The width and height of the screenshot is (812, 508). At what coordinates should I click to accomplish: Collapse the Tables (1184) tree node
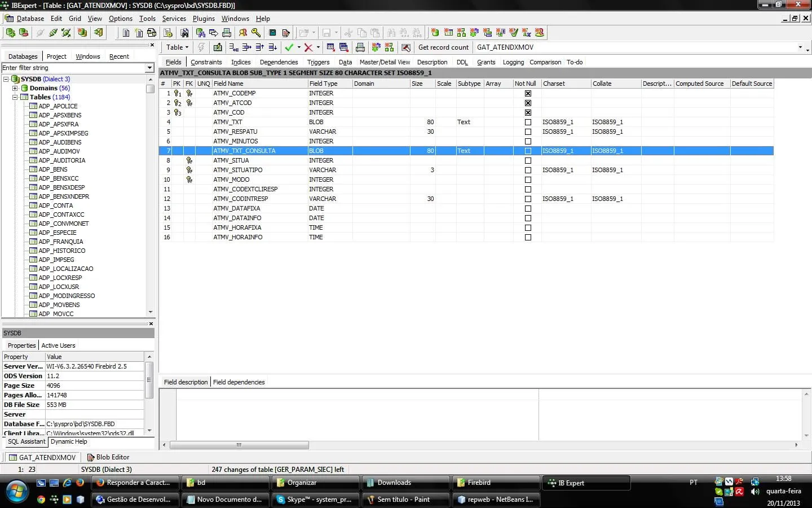tap(15, 97)
